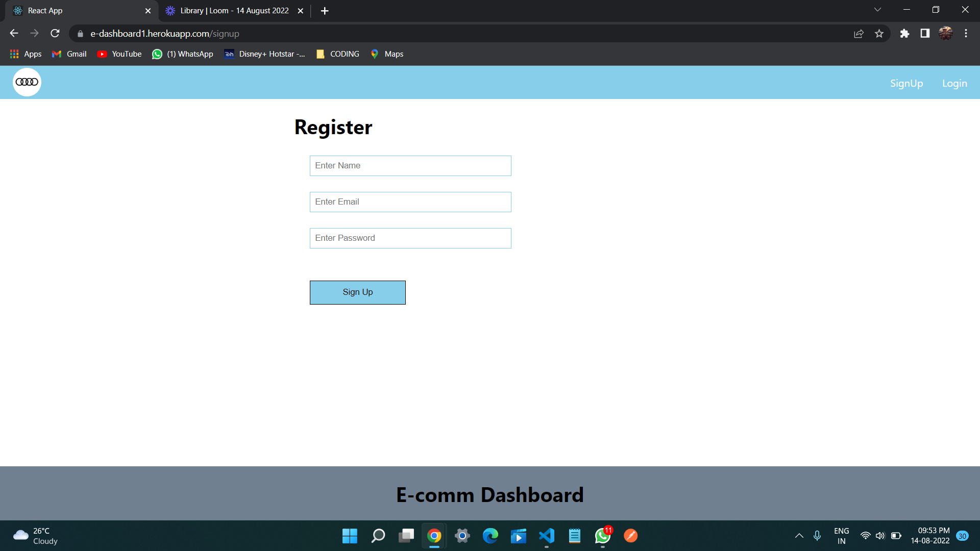The image size is (980, 551).
Task: Open Microsoft Edge from the taskbar
Action: [491, 536]
